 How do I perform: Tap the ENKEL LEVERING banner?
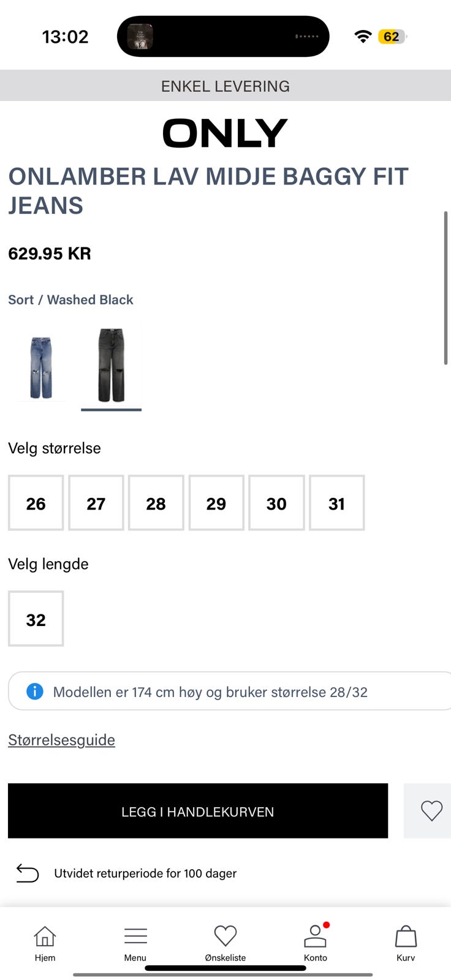click(225, 86)
